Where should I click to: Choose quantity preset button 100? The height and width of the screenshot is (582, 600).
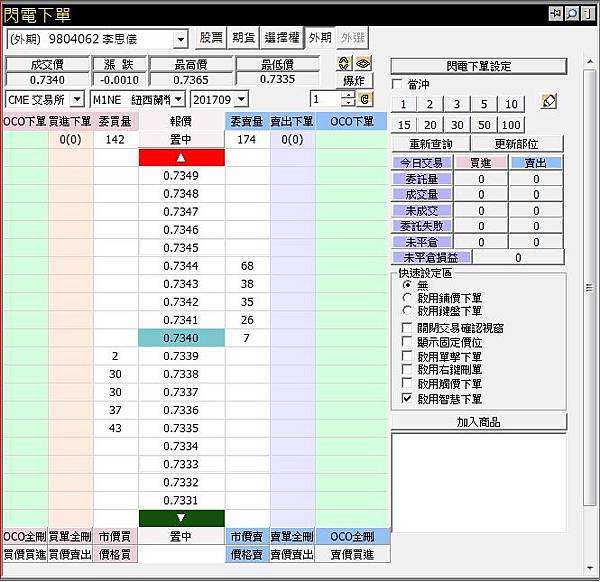pyautogui.click(x=511, y=125)
